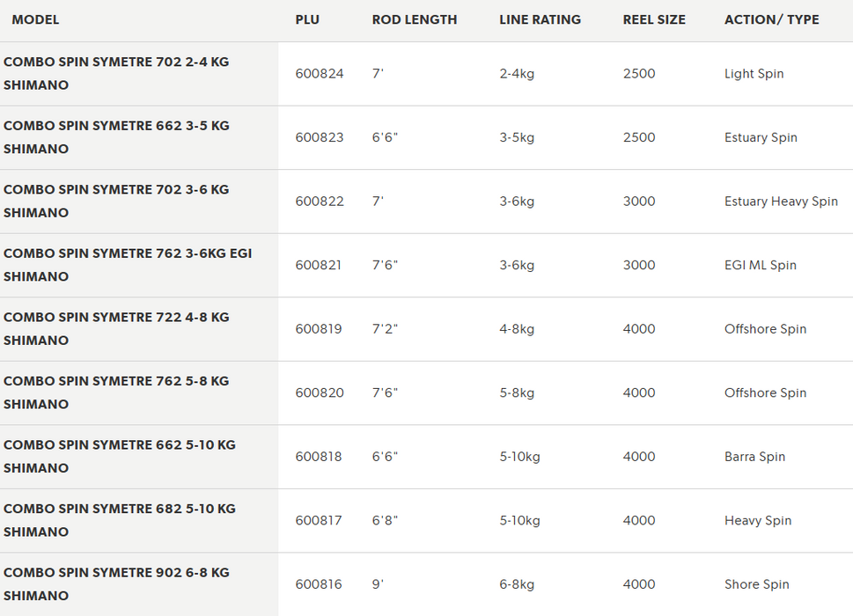Click the PLU column header

point(308,19)
